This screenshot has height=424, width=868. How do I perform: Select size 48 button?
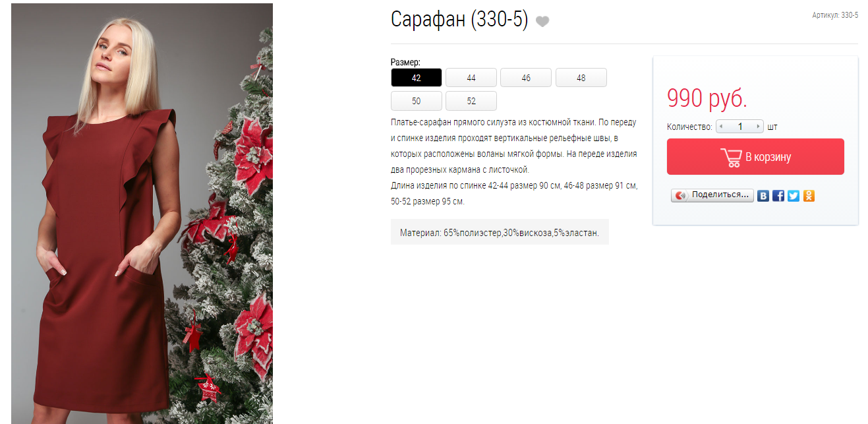point(581,78)
